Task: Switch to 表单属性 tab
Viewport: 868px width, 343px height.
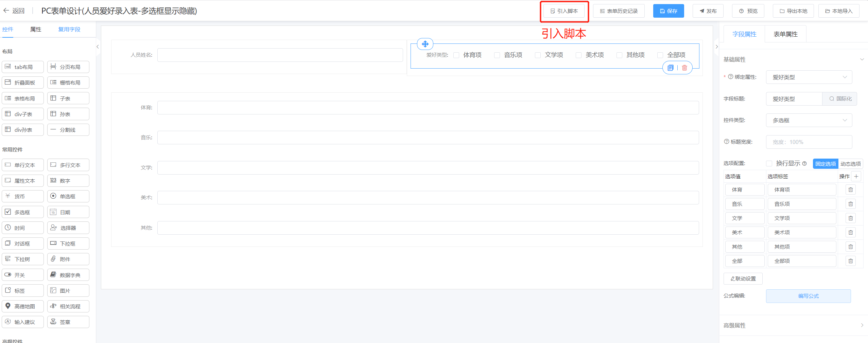Action: [x=785, y=34]
